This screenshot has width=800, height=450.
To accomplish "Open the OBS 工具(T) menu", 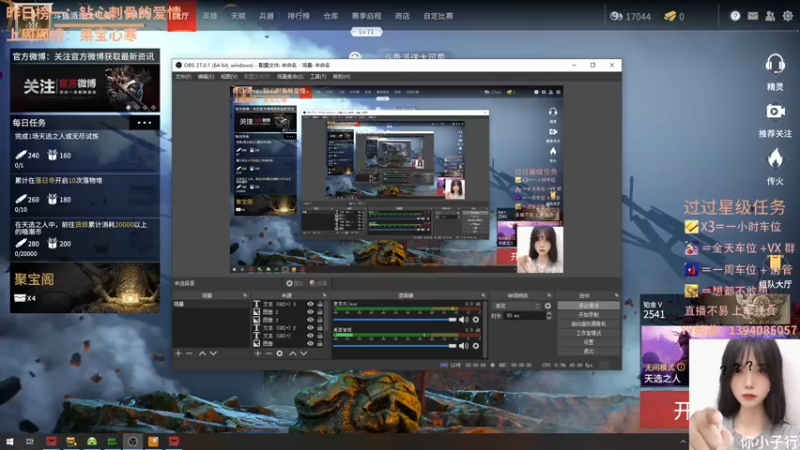I will pyautogui.click(x=318, y=77).
